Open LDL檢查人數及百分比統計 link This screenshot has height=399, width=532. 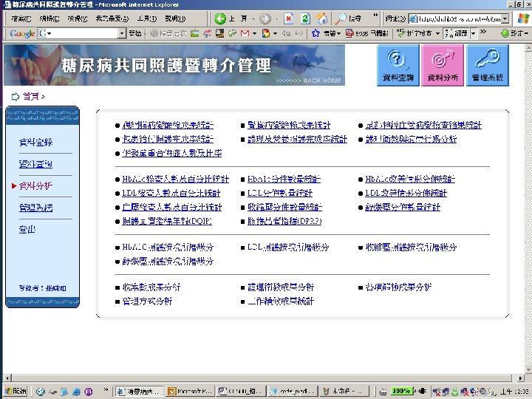click(171, 194)
